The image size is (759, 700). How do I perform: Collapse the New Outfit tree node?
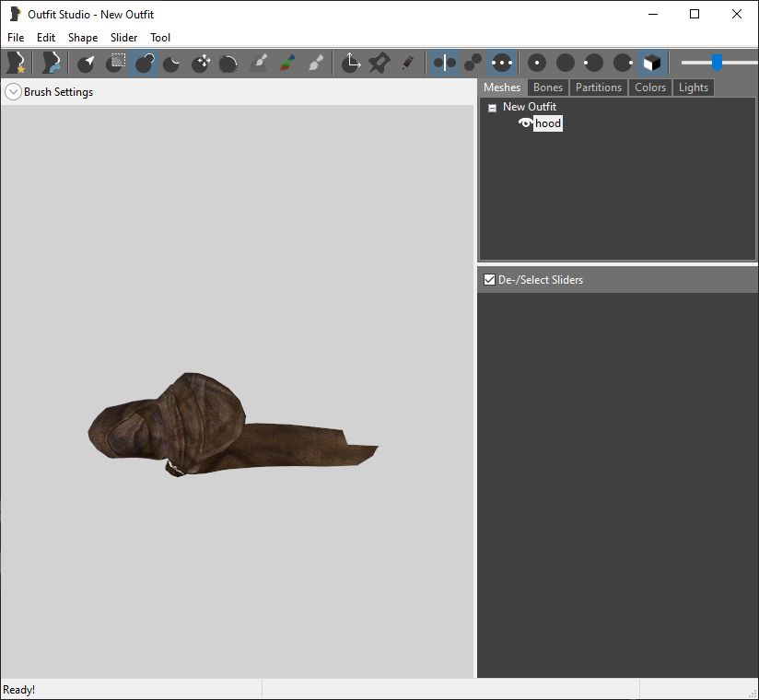(492, 108)
